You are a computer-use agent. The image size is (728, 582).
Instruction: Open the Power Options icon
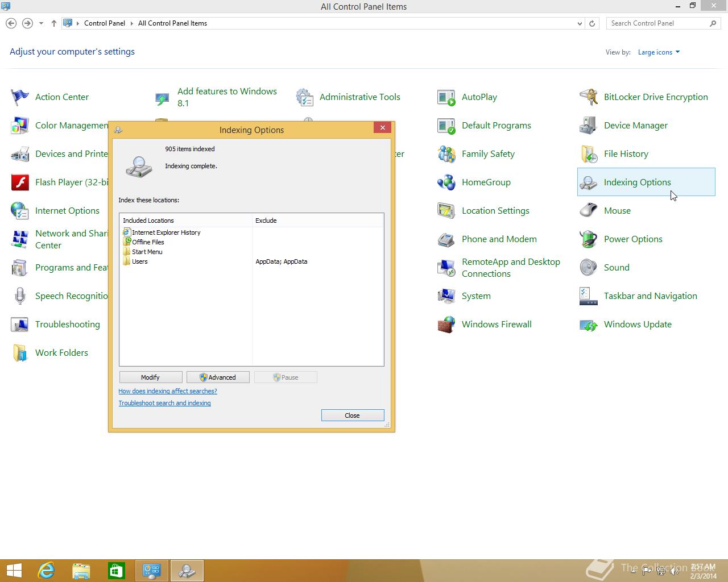point(589,239)
